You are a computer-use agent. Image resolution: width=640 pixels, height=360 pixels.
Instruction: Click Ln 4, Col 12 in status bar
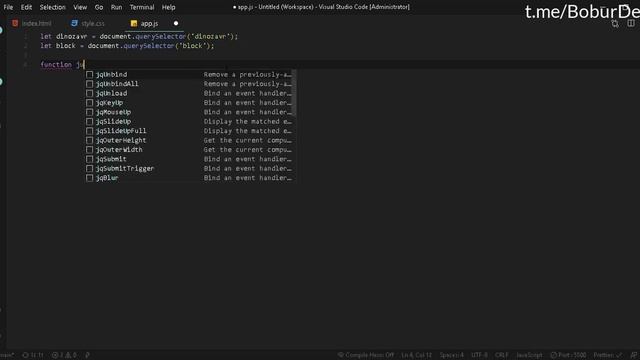pyautogui.click(x=416, y=356)
